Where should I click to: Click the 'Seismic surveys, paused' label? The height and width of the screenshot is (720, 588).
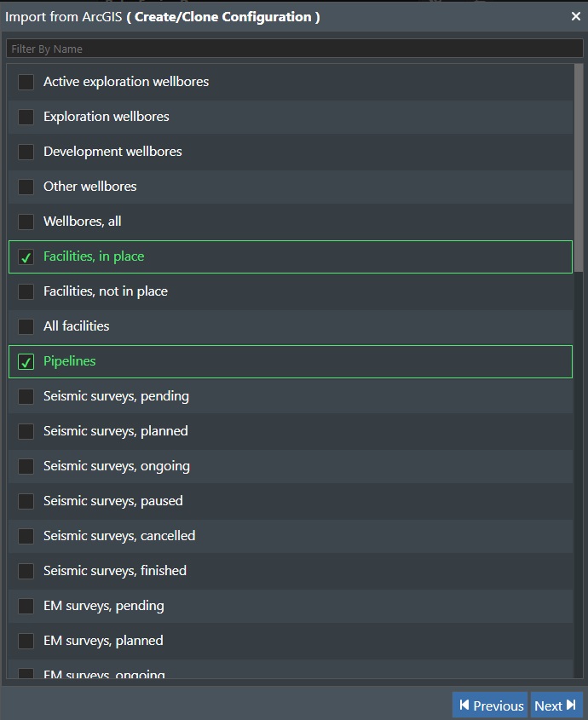[113, 501]
